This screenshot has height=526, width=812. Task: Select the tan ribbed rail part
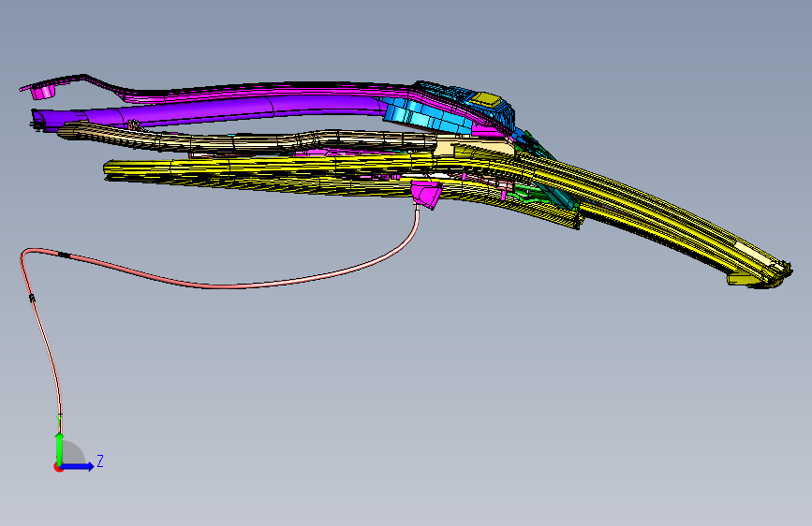248,140
